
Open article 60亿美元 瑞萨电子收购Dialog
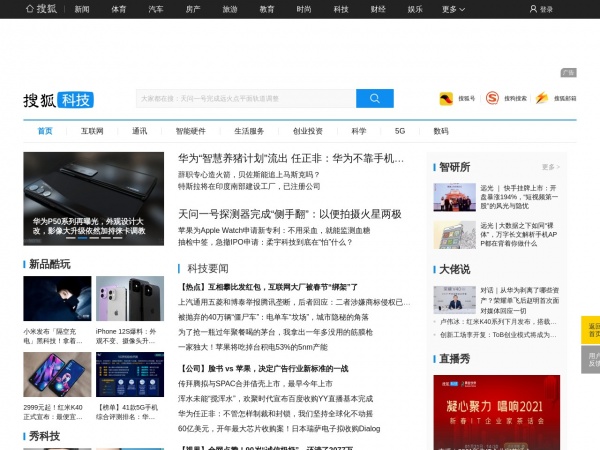279,429
